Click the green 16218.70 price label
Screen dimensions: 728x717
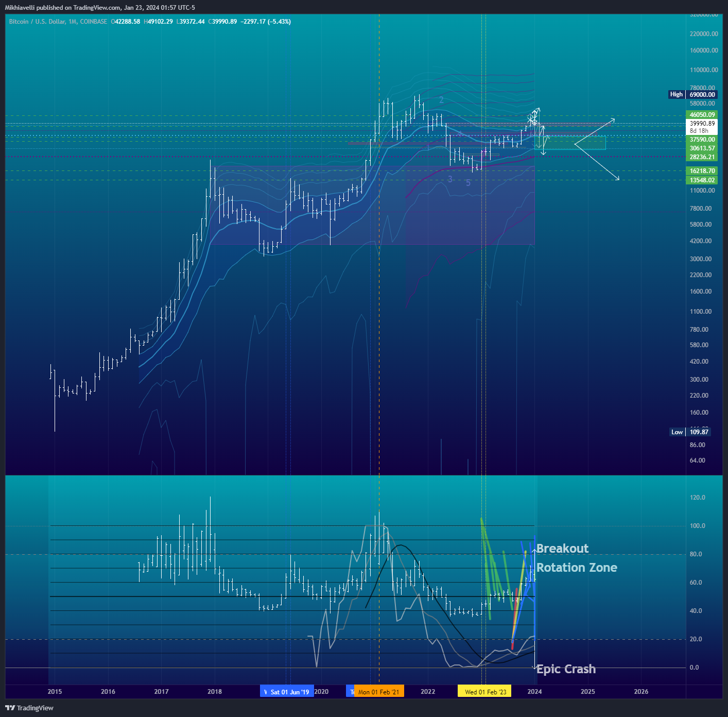click(x=702, y=171)
